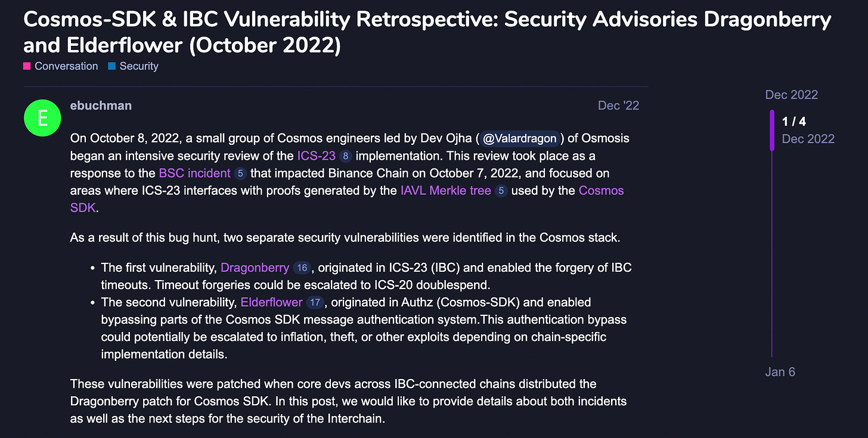868x438 pixels.
Task: Click the Dragonberry vulnerability link
Action: pyautogui.click(x=255, y=268)
